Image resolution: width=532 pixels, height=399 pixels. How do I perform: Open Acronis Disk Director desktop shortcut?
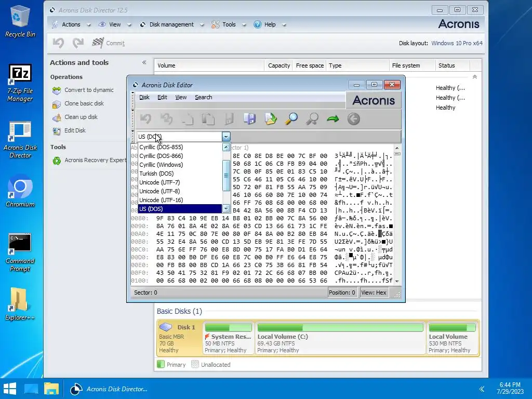20,140
